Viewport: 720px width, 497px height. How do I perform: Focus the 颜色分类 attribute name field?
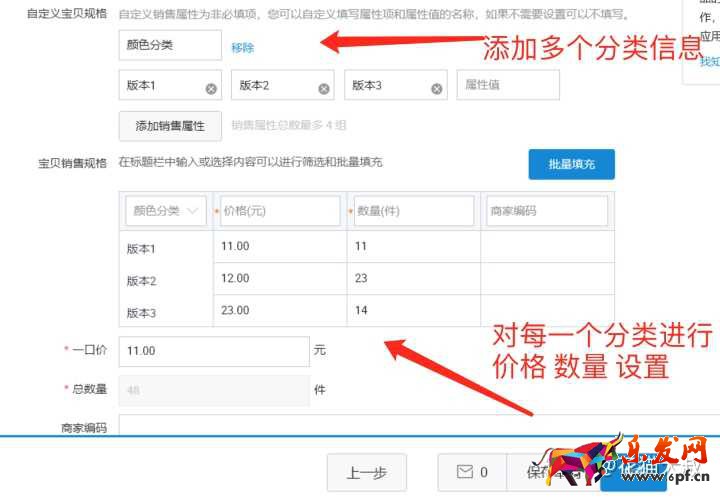(x=170, y=46)
